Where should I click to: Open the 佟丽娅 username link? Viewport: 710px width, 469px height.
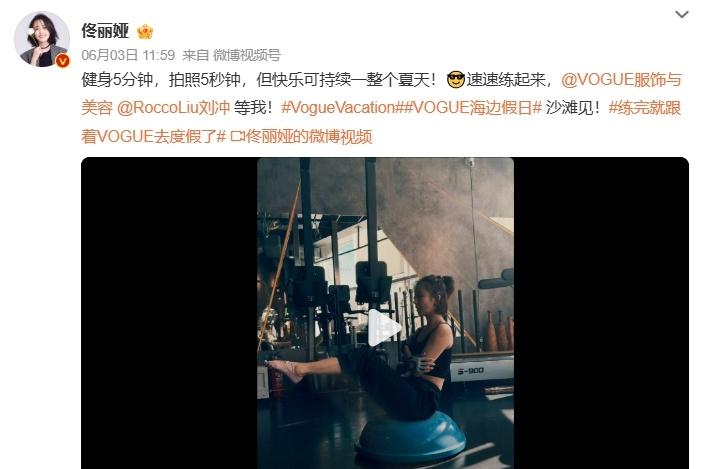105,31
